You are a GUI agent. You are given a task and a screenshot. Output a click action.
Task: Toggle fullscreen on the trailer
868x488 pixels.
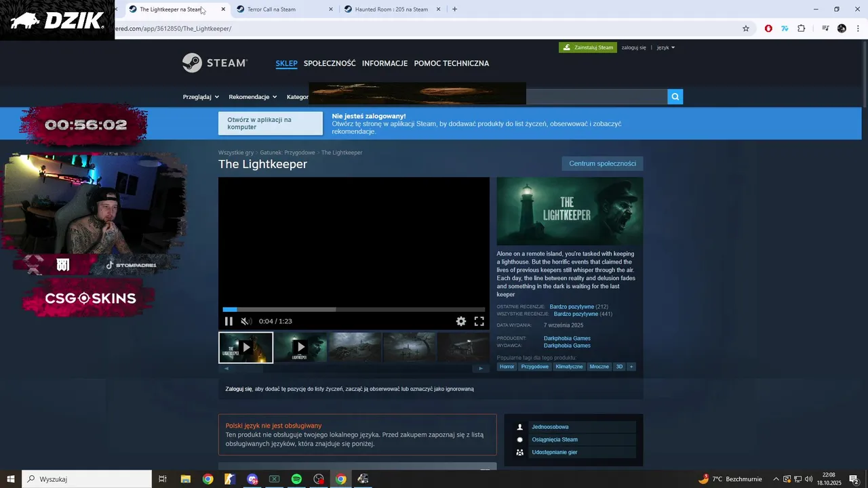479,321
